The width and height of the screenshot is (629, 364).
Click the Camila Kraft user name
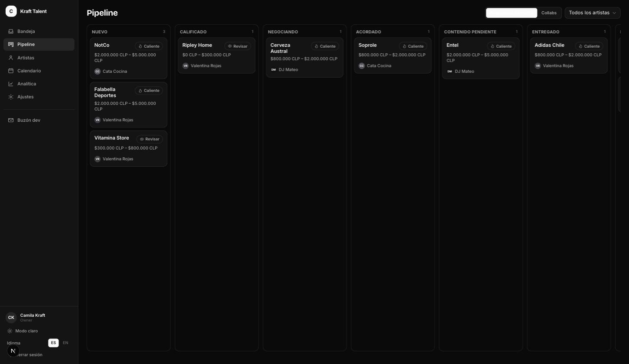pos(33,315)
